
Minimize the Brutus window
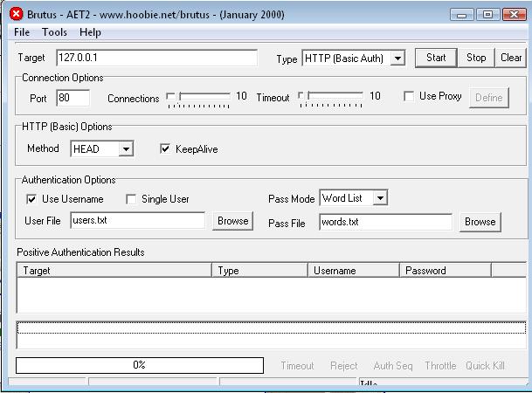click(461, 15)
